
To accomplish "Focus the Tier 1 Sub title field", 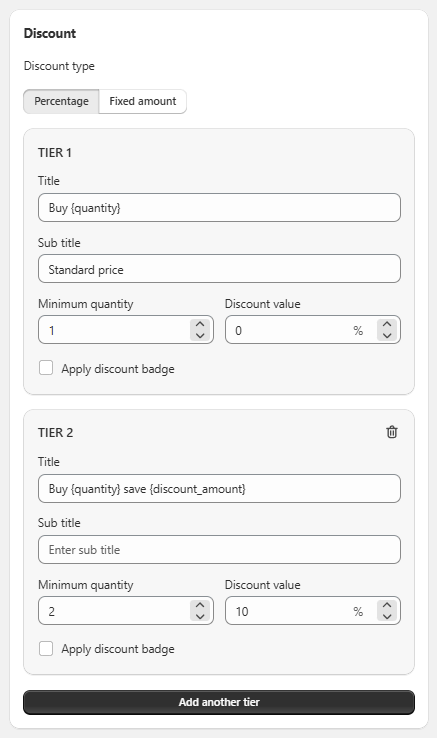I will coord(219,269).
